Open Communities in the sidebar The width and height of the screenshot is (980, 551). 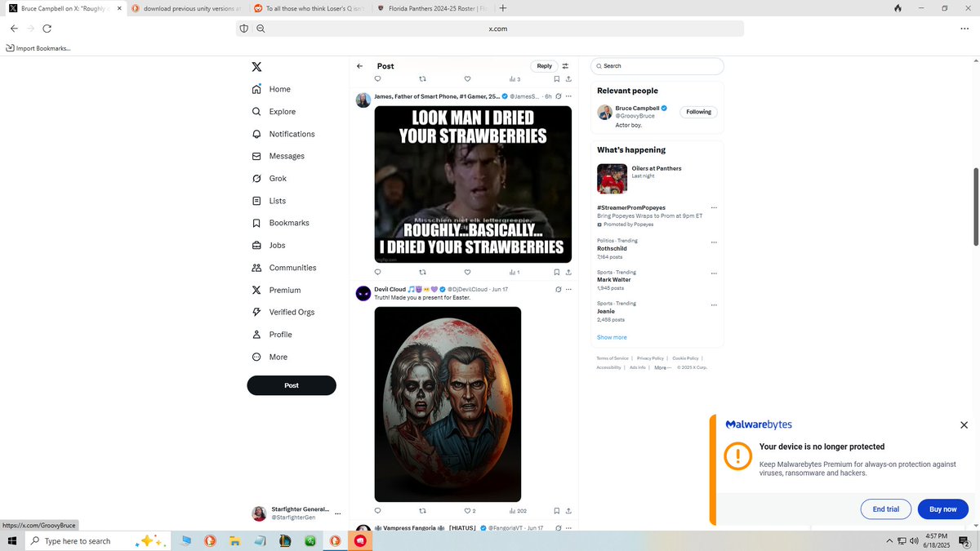point(293,267)
